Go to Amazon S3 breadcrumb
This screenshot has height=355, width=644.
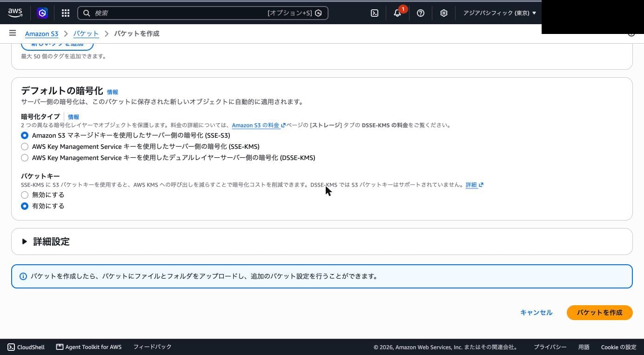coord(41,33)
